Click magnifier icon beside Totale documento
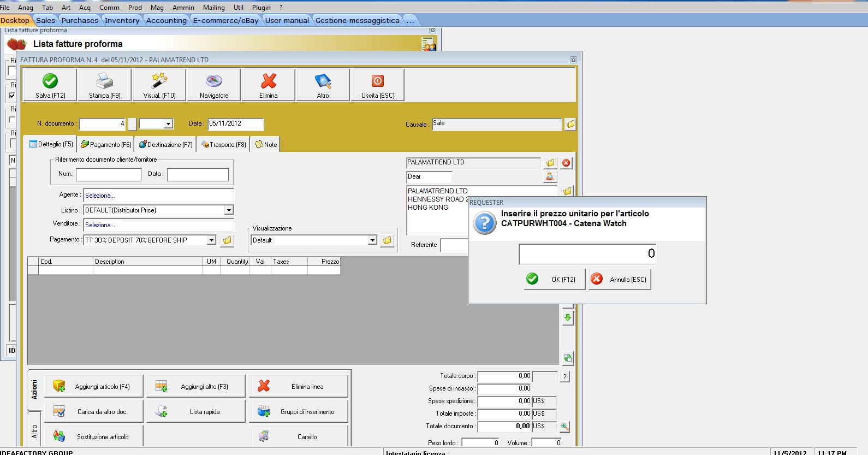Screen dimensions: 868x455 point(564,427)
